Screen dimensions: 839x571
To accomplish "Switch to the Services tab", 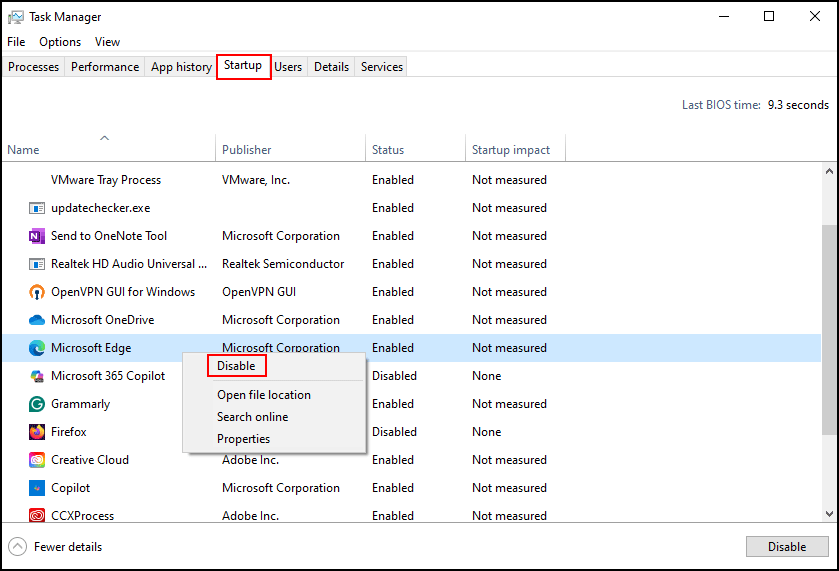I will tap(382, 67).
